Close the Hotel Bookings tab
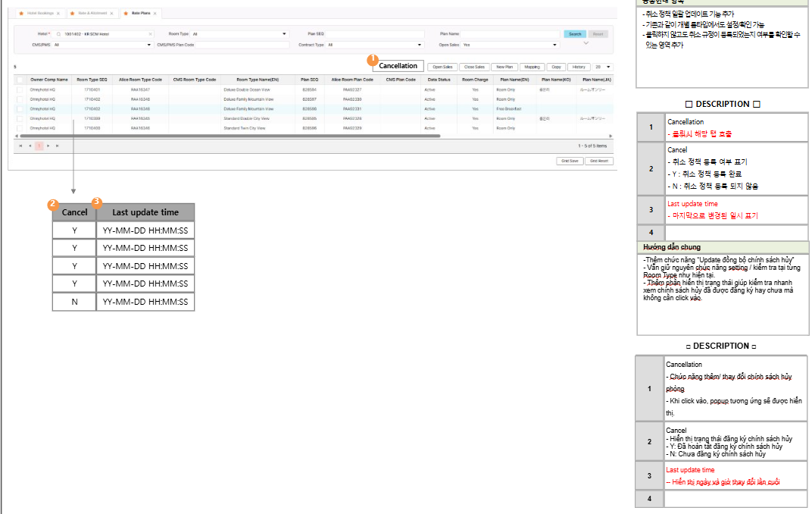 pyautogui.click(x=58, y=14)
